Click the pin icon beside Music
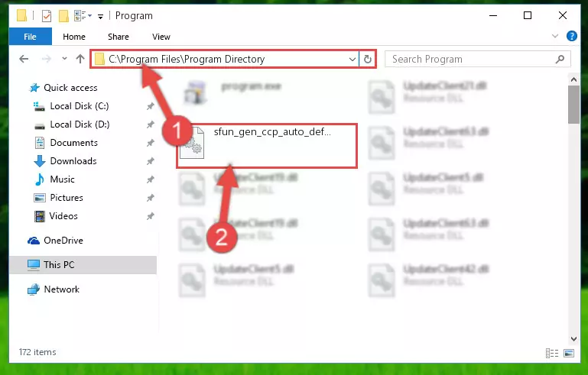This screenshot has width=588, height=375. [151, 179]
